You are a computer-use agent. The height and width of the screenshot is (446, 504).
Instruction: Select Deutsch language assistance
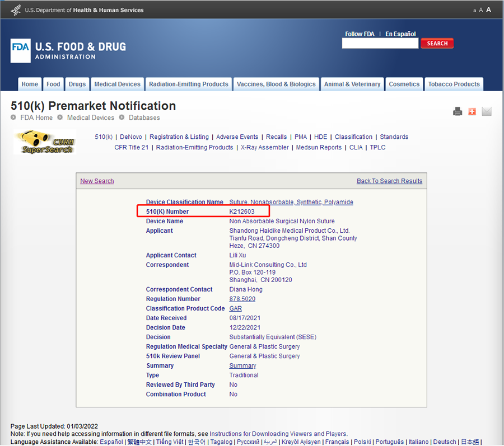(x=445, y=442)
